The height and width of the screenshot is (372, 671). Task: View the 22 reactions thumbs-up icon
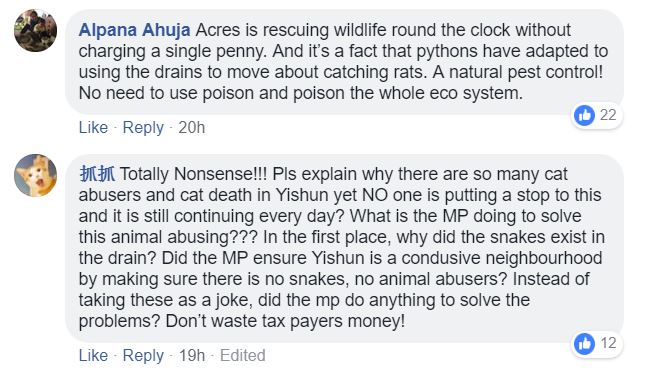tap(585, 115)
